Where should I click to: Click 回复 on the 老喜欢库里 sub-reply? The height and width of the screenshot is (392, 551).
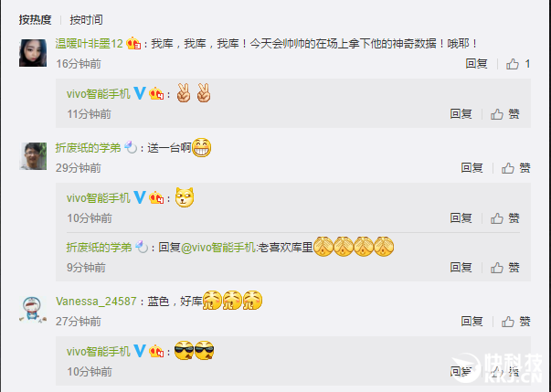(461, 268)
